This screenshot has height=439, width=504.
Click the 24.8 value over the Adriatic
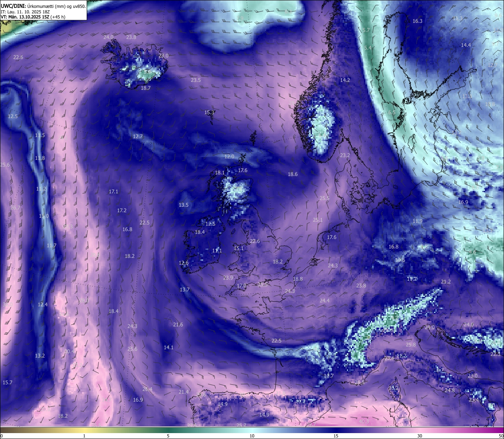[450, 390]
